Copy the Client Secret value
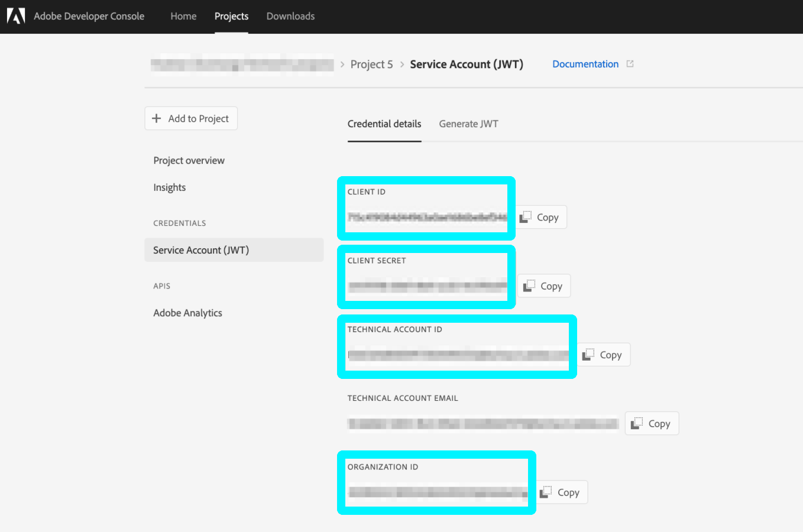The width and height of the screenshot is (803, 532). coord(543,286)
